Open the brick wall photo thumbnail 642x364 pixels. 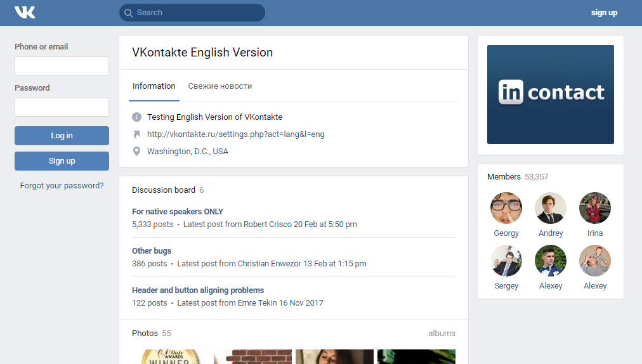click(x=252, y=356)
